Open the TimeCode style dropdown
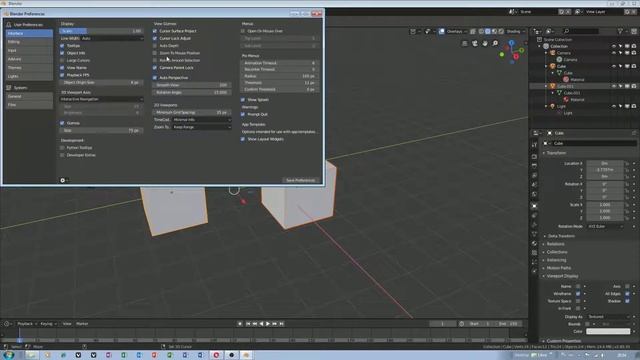Screen dimensions: 640x360 pyautogui.click(x=201, y=120)
